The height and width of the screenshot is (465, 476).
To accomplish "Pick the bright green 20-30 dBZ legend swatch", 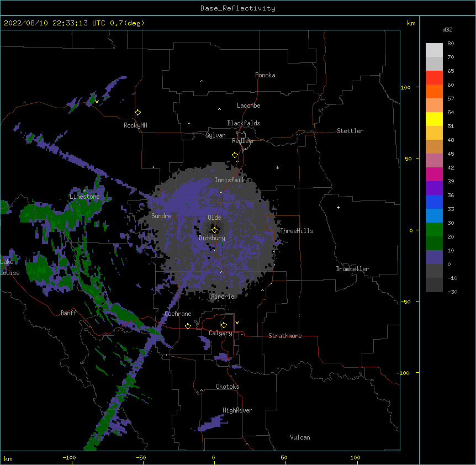I will (434, 230).
